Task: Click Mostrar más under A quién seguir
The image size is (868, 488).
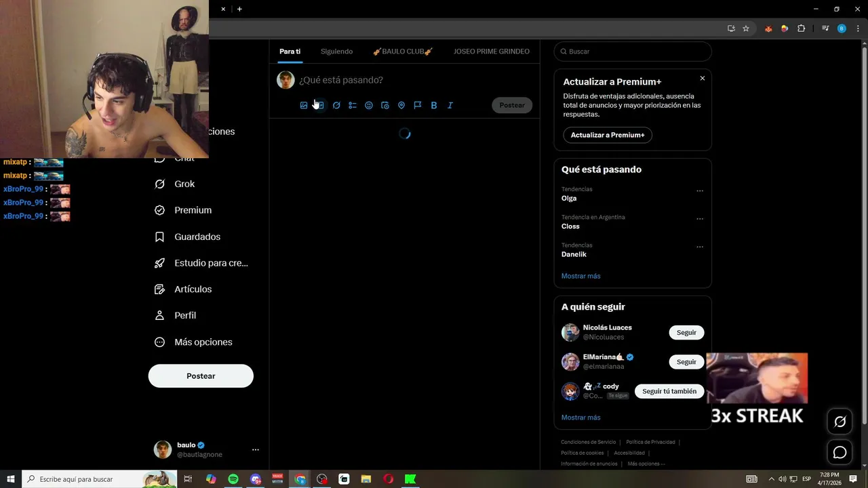Action: pyautogui.click(x=580, y=418)
